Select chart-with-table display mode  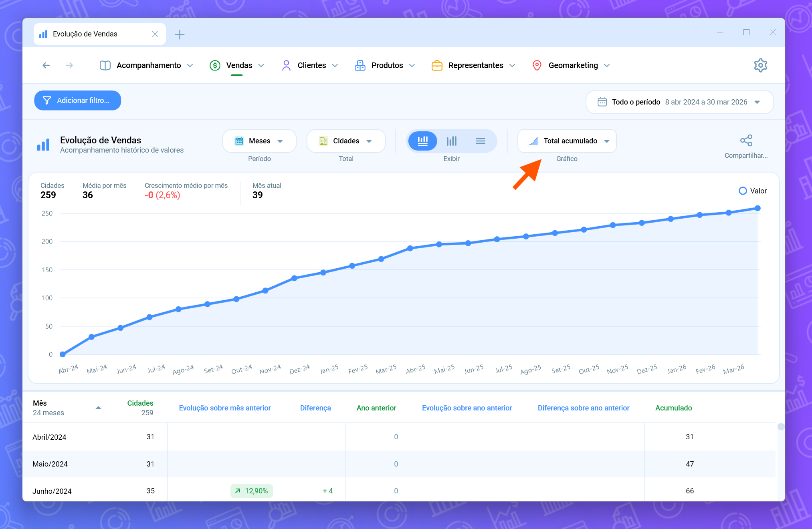tap(423, 141)
